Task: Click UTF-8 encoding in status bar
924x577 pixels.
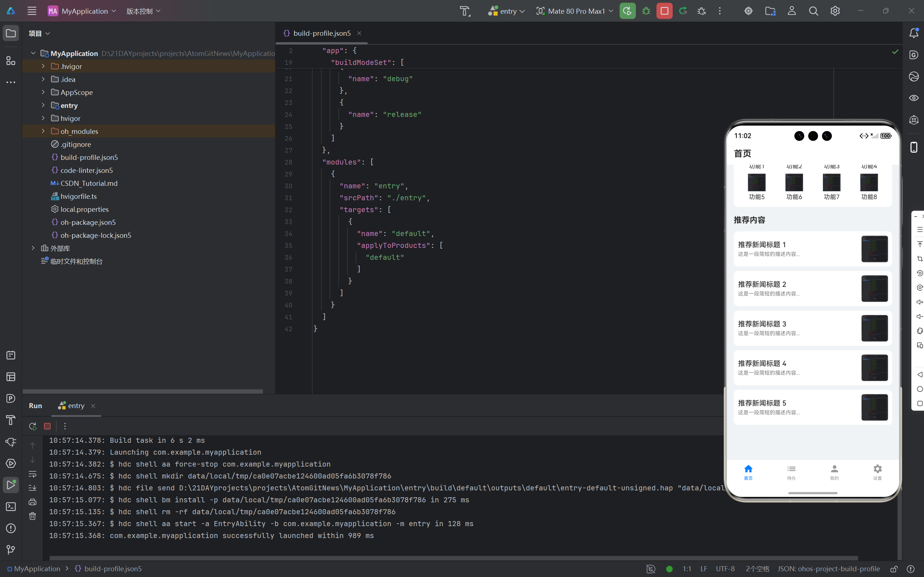Action: (x=725, y=569)
